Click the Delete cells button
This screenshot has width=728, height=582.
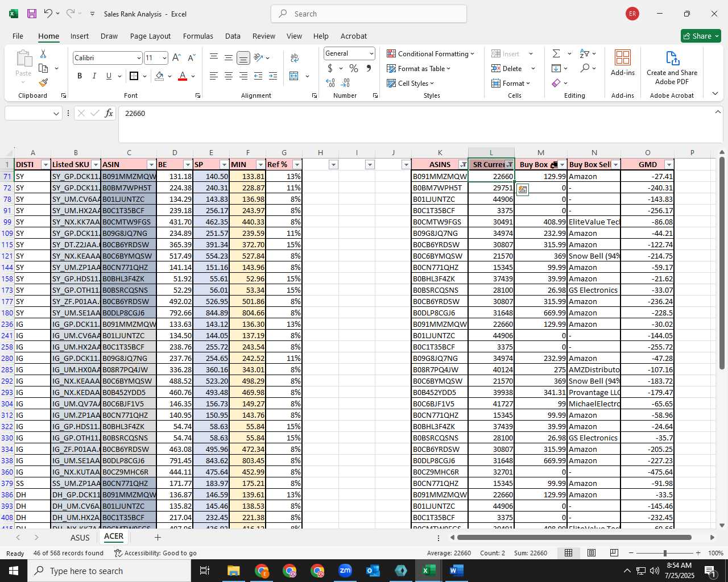507,68
